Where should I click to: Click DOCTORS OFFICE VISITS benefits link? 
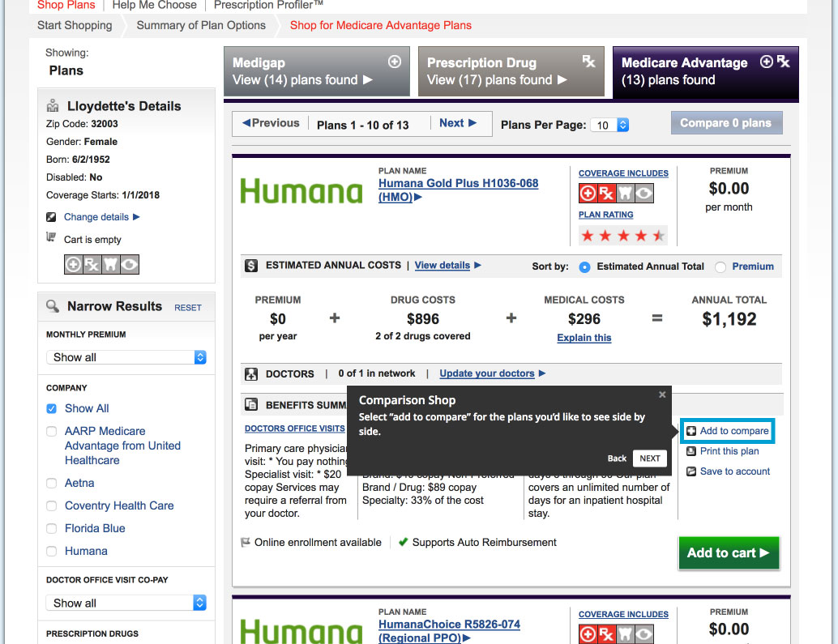294,429
